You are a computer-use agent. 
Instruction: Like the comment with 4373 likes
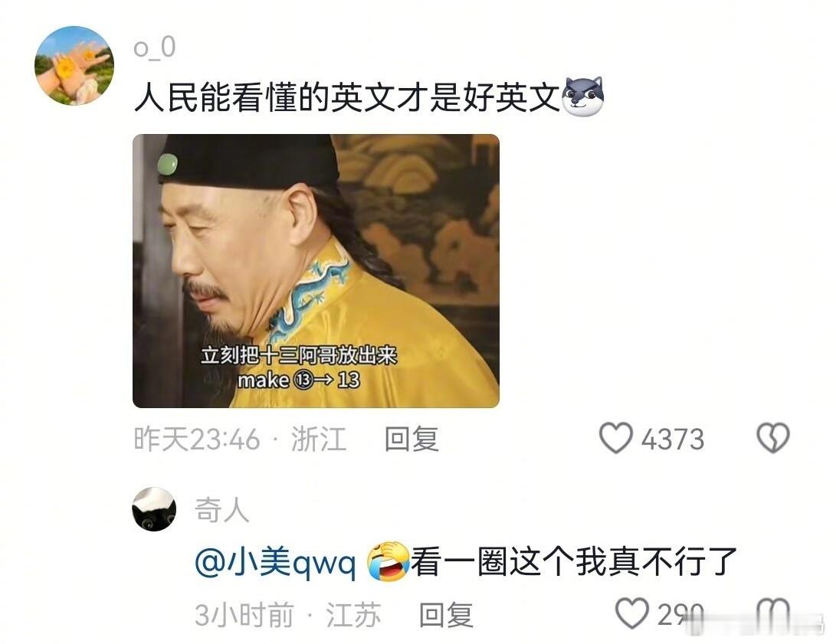click(x=615, y=439)
